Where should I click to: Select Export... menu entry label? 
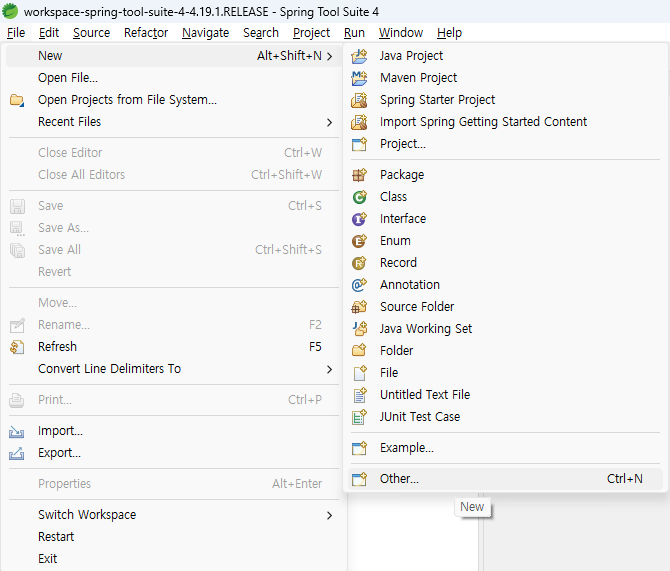pyautogui.click(x=59, y=453)
